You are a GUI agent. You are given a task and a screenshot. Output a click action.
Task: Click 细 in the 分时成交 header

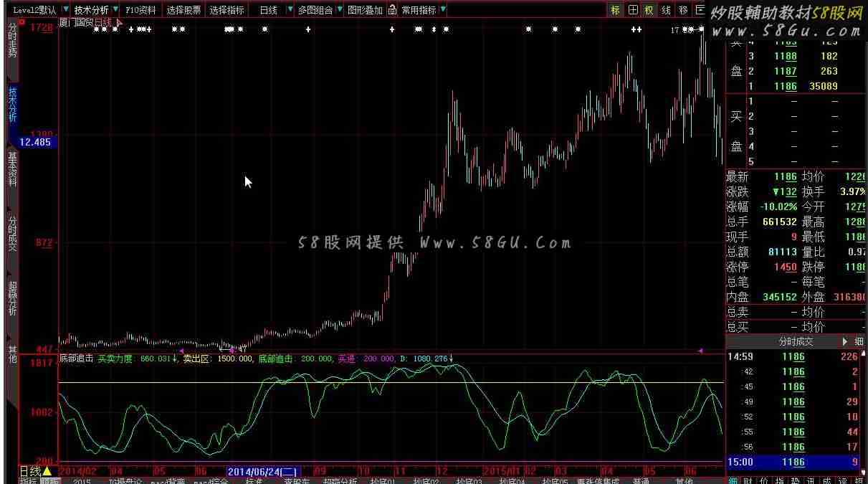pos(859,342)
